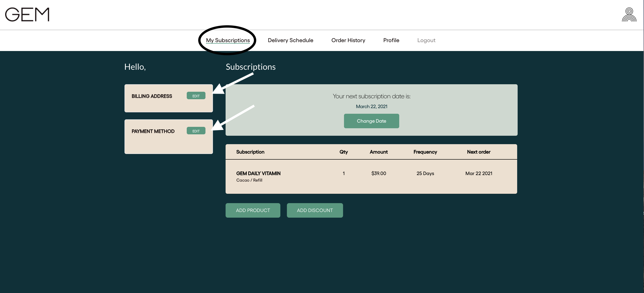Open the account profile icon
This screenshot has height=293, width=644.
point(629,15)
